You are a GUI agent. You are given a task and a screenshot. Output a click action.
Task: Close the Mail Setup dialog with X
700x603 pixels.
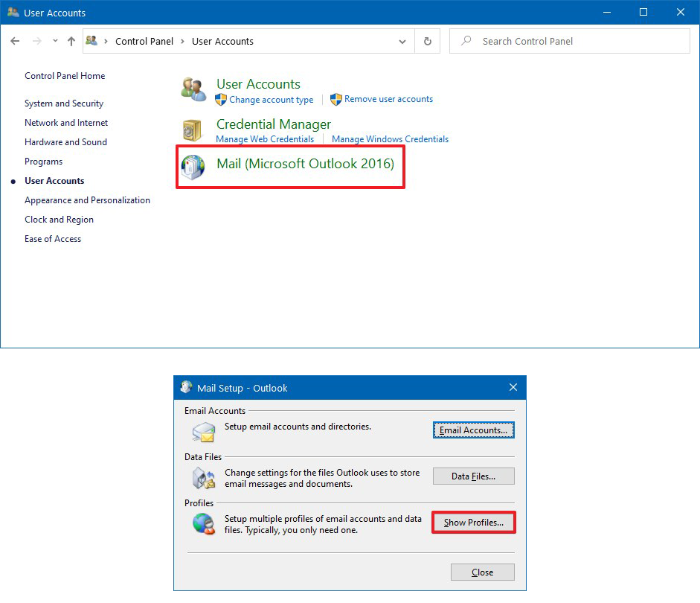tap(513, 387)
